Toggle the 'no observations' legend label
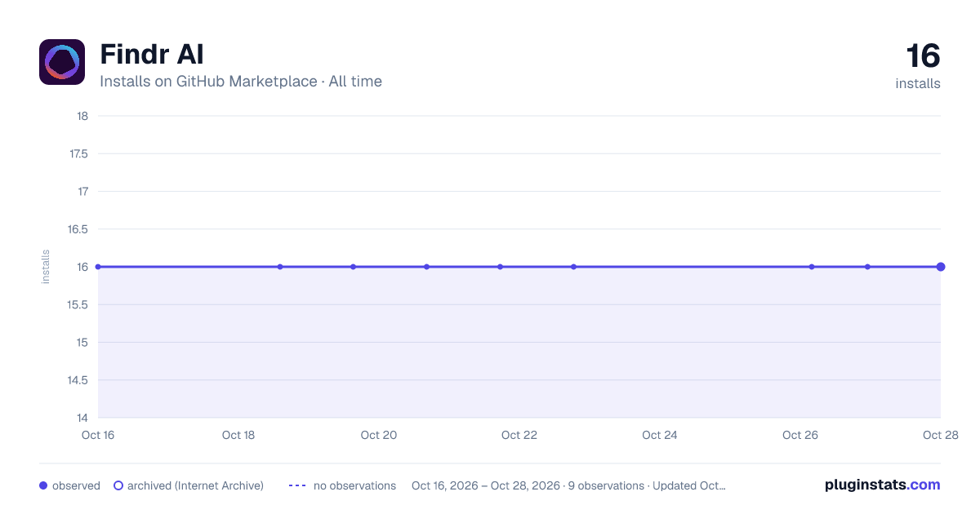Image resolution: width=980 pixels, height=514 pixels. [354, 485]
